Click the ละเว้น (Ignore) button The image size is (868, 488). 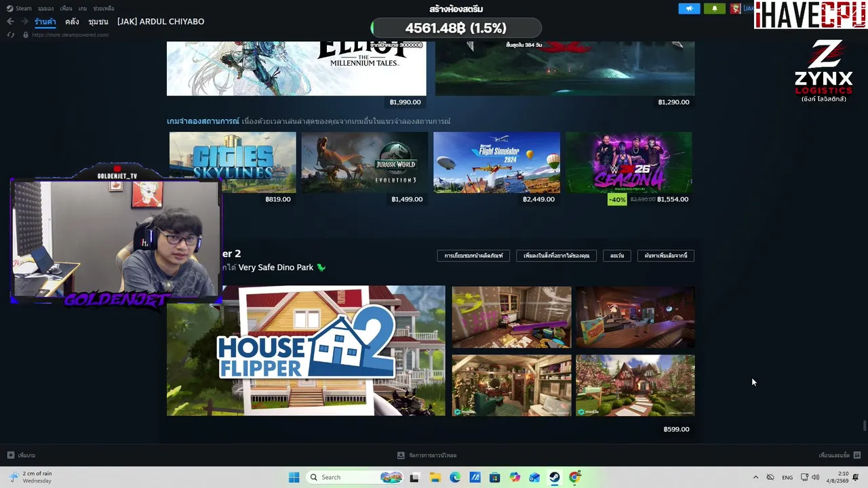point(617,256)
